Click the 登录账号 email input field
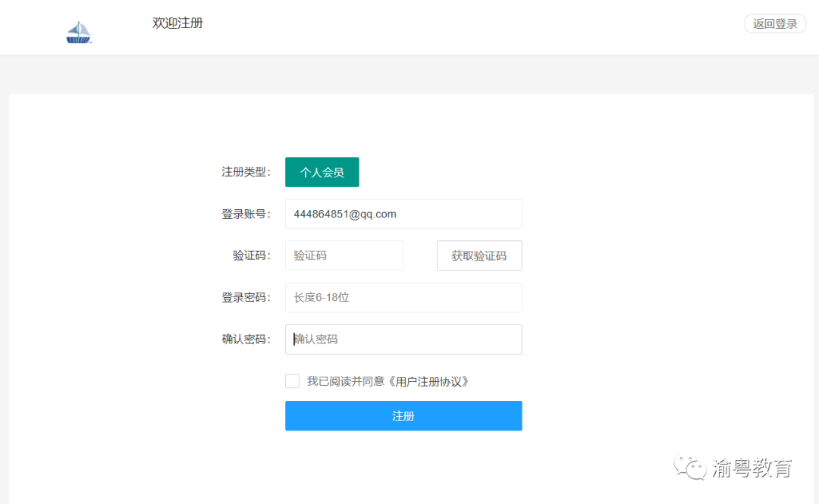Screen dimensions: 819x504 point(403,214)
